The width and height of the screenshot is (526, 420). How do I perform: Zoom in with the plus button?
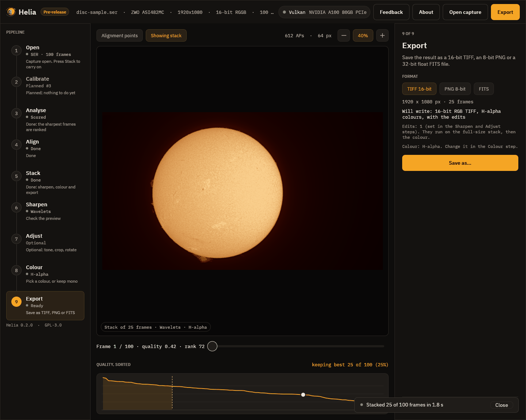pyautogui.click(x=382, y=35)
